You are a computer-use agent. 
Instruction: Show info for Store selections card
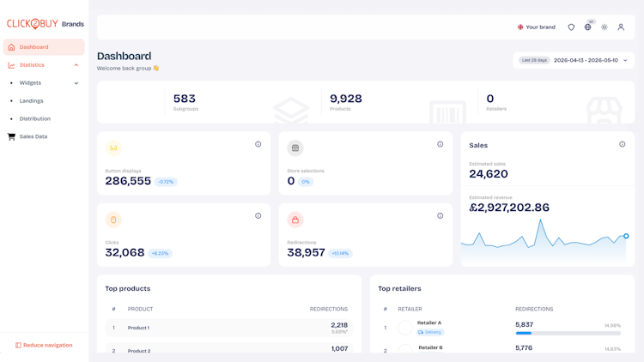tap(440, 144)
